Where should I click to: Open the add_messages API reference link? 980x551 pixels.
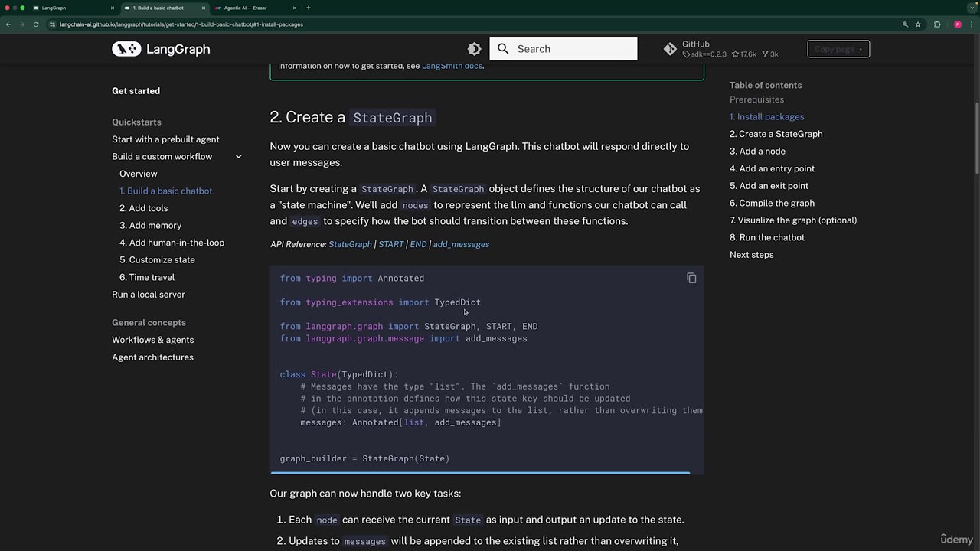click(461, 244)
